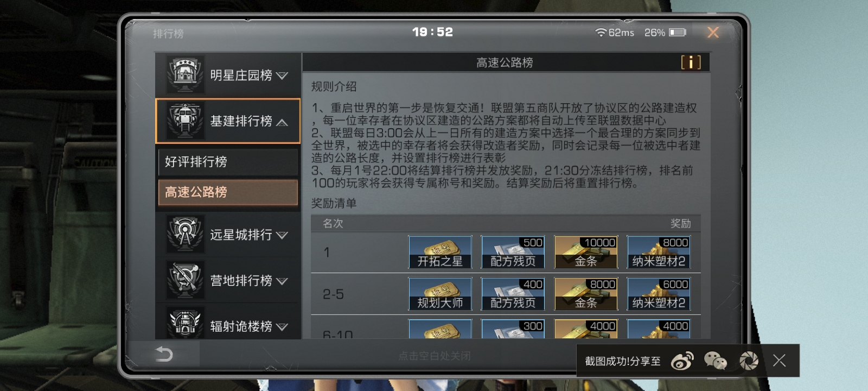The image size is (868, 391).
Task: Expand the 明星庄园榜 category
Action: click(x=228, y=75)
